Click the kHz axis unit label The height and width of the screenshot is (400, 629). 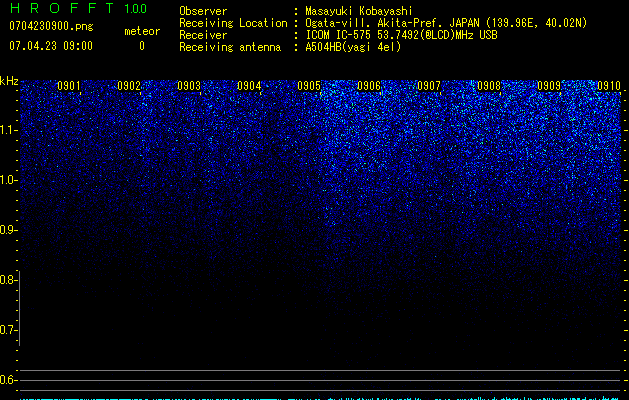click(9, 81)
